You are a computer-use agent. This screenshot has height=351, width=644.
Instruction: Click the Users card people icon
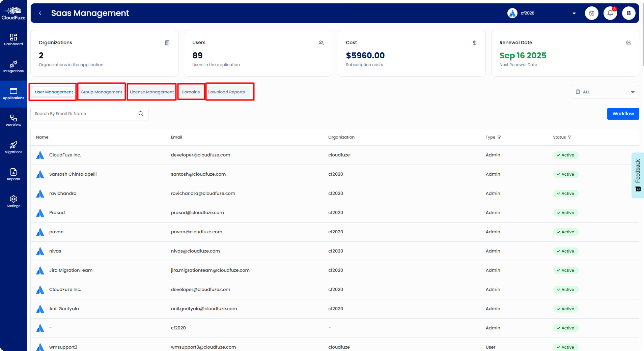(321, 43)
